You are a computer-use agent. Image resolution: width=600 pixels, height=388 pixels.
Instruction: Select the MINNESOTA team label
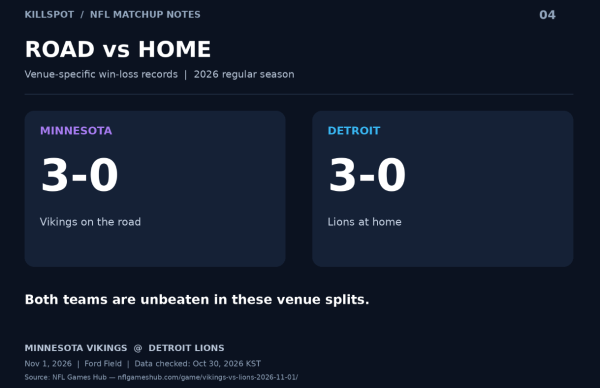point(76,131)
